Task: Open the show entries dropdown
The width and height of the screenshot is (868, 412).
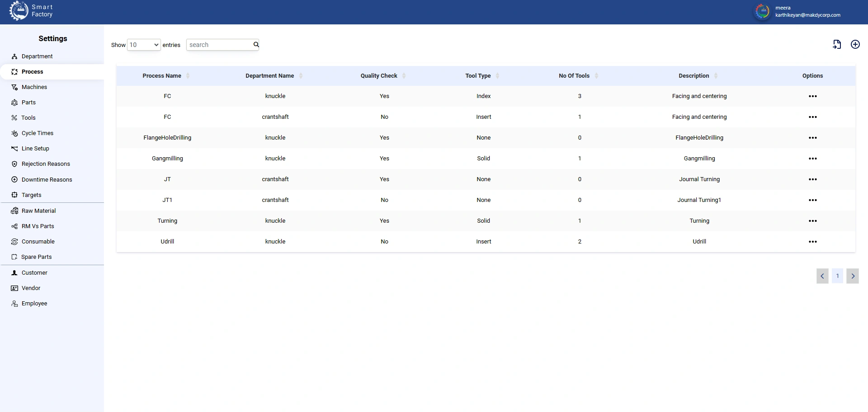Action: pos(144,45)
